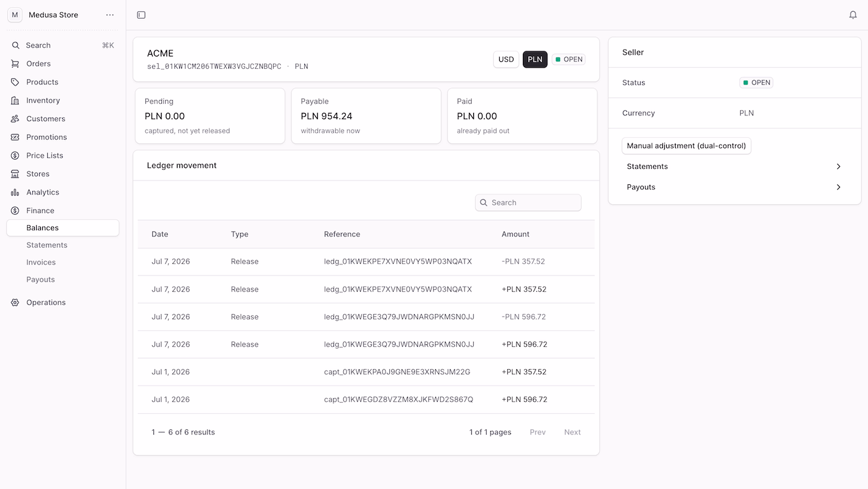Click the Promotions icon

pos(15,137)
